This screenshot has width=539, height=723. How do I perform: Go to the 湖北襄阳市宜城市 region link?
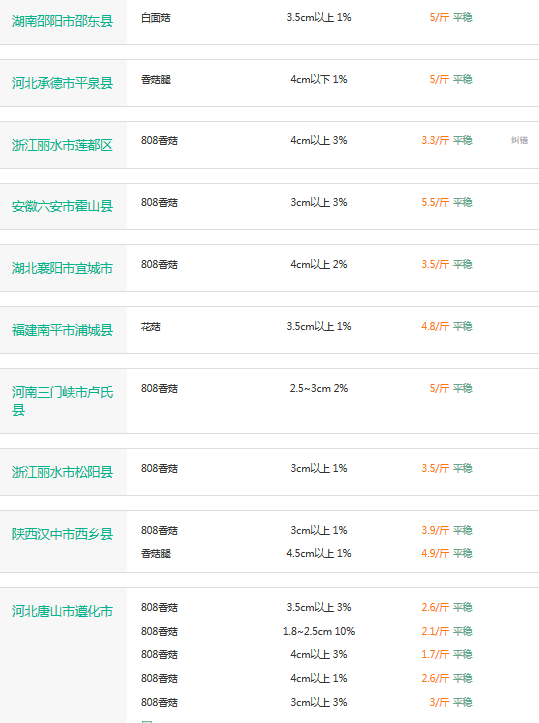tap(62, 268)
